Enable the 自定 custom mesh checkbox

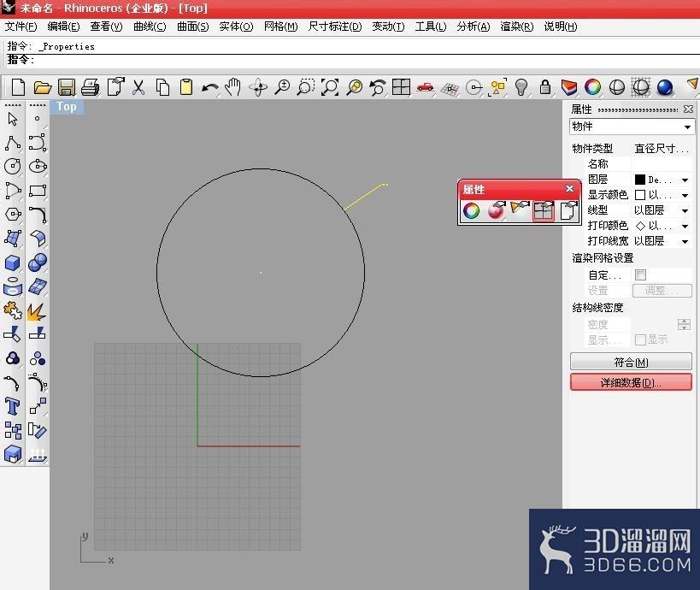point(641,274)
